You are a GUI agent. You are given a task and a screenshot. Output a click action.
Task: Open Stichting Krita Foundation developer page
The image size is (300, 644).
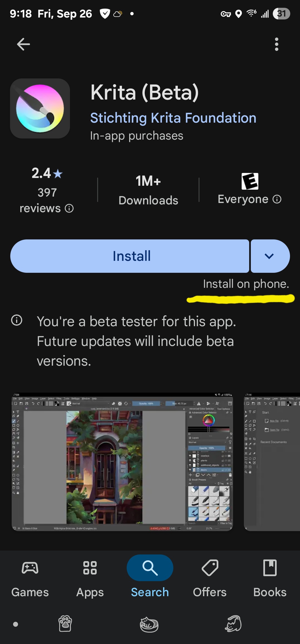point(173,118)
